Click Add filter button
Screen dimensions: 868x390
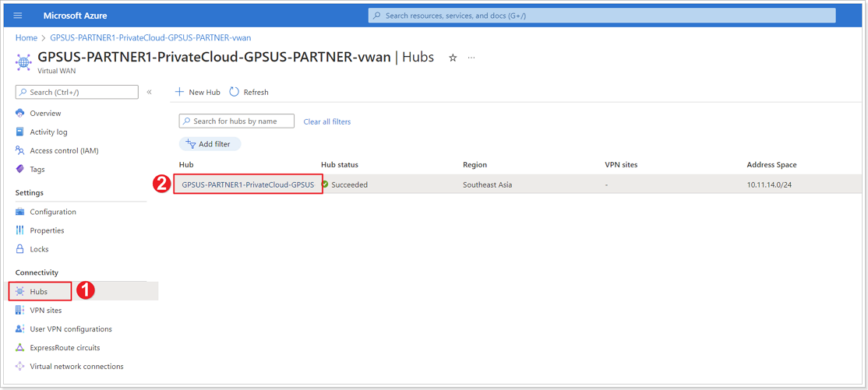click(x=210, y=144)
